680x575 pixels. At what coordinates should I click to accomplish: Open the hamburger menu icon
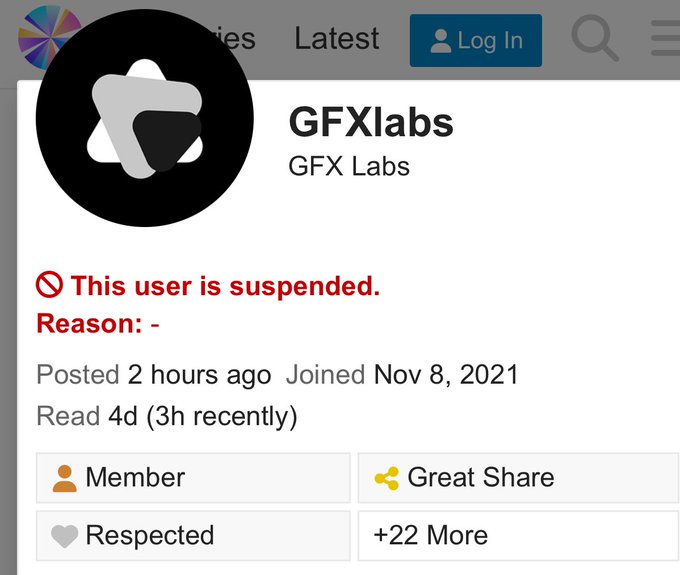click(665, 39)
